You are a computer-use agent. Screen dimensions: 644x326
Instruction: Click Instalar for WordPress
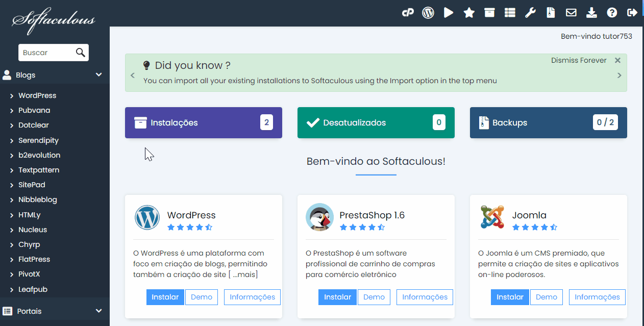[x=165, y=297]
